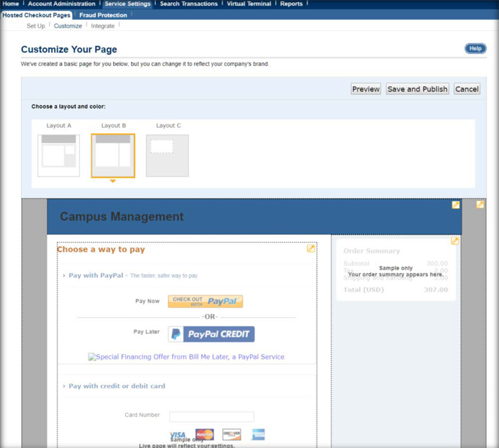Viewport: 499px width, 448px height.
Task: Click into the Card Number field
Action: [x=211, y=417]
